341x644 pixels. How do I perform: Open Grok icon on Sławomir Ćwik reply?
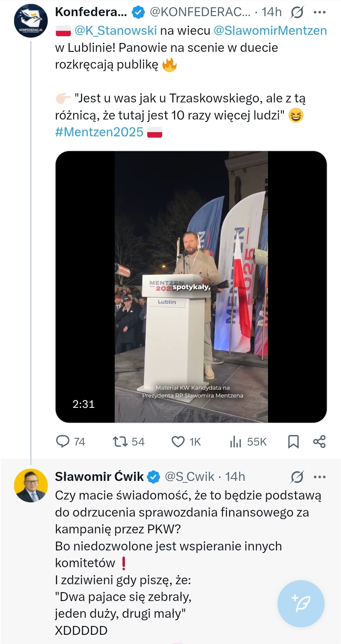tap(297, 477)
